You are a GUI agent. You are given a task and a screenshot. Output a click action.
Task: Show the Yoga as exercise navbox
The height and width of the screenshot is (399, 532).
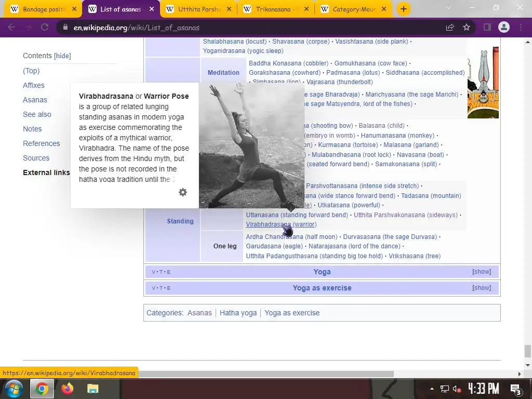482,288
